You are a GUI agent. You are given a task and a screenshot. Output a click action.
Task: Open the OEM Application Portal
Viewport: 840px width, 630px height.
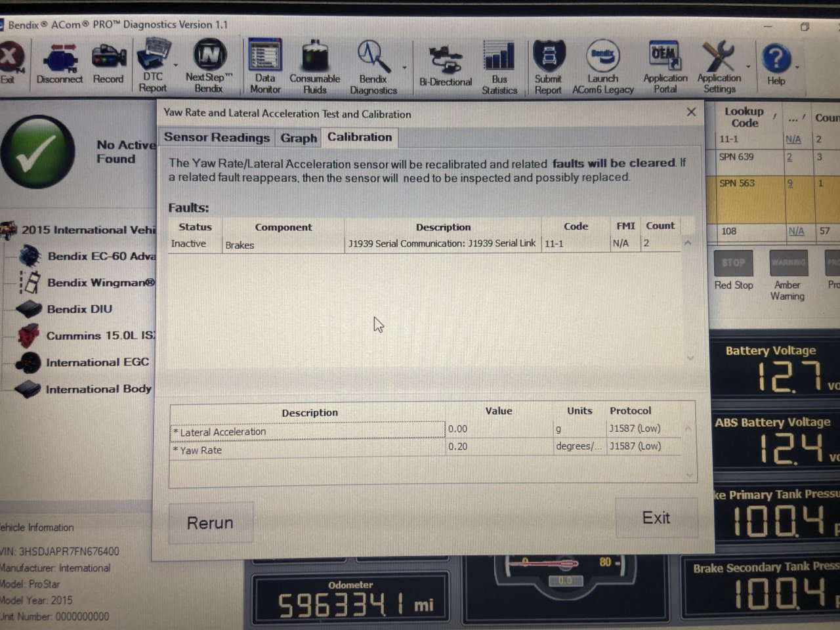(x=665, y=67)
